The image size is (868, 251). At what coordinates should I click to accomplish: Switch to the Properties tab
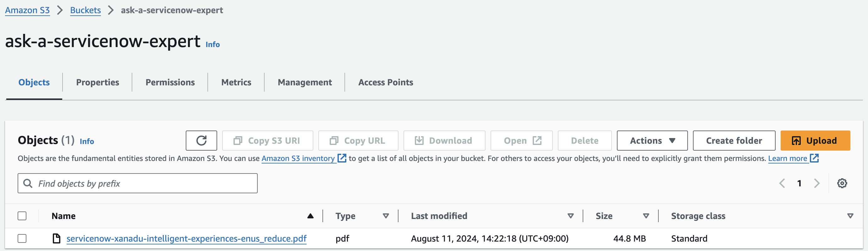[97, 83]
